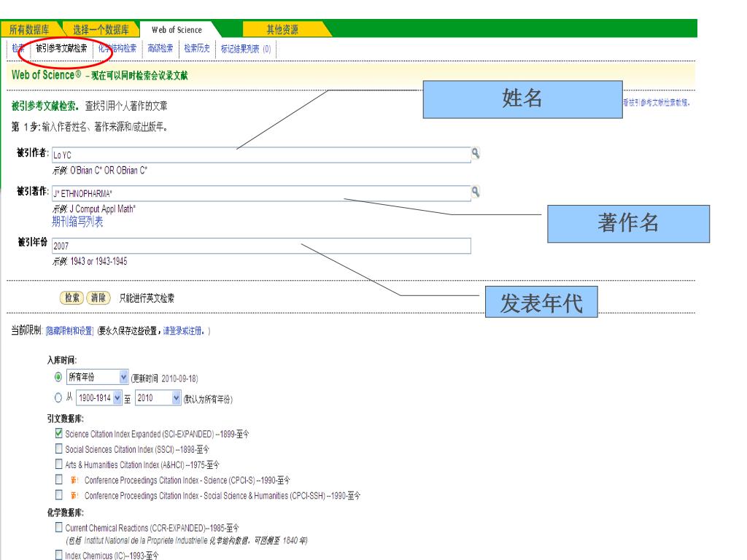Click the "被引著作:" field label
The image size is (747, 560).
click(32, 191)
